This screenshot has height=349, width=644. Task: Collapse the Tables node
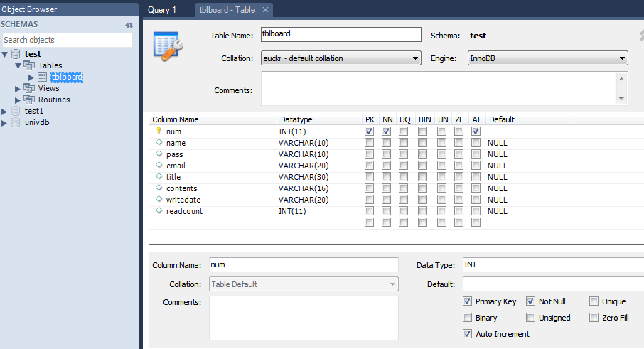[18, 65]
